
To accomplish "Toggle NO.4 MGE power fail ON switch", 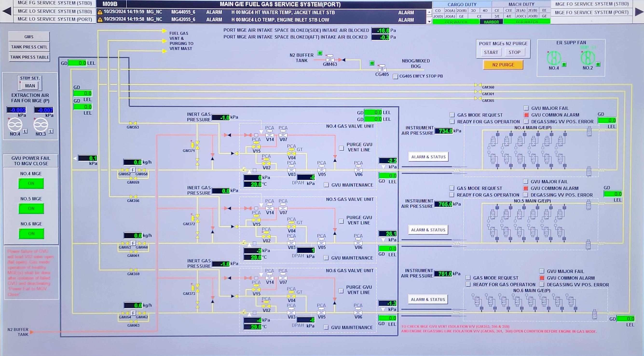I will coord(31,183).
